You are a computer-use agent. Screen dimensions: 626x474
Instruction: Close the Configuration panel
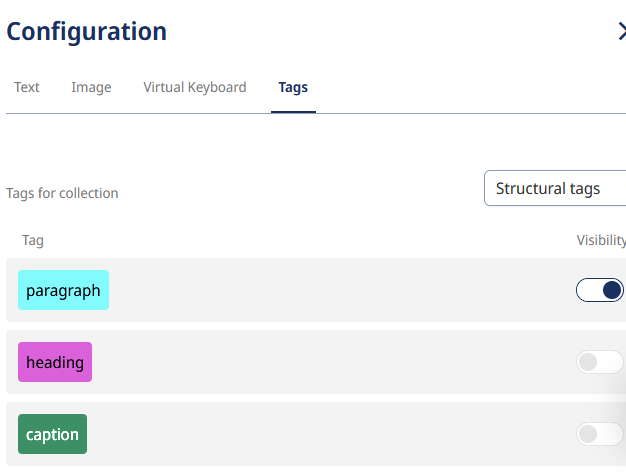(621, 32)
